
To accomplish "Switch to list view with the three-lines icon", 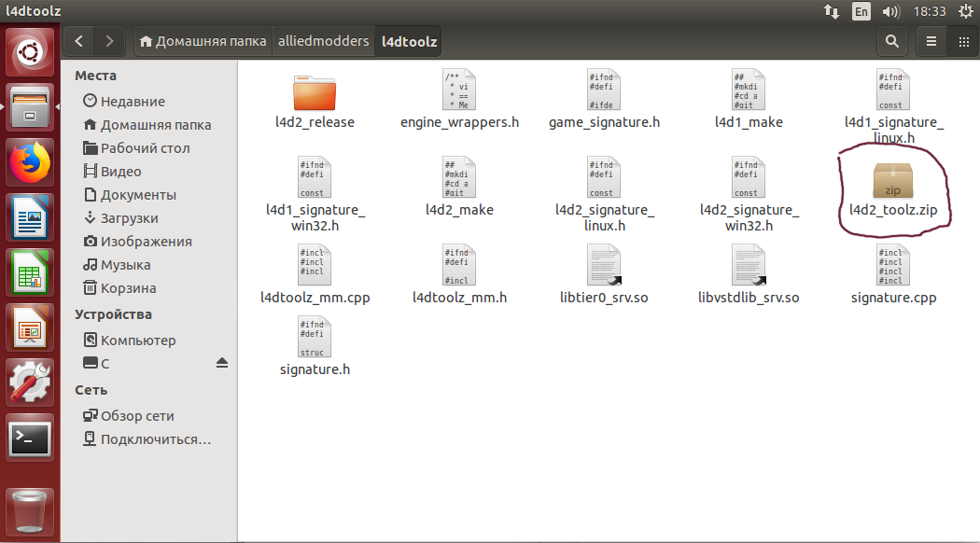I will tap(931, 41).
